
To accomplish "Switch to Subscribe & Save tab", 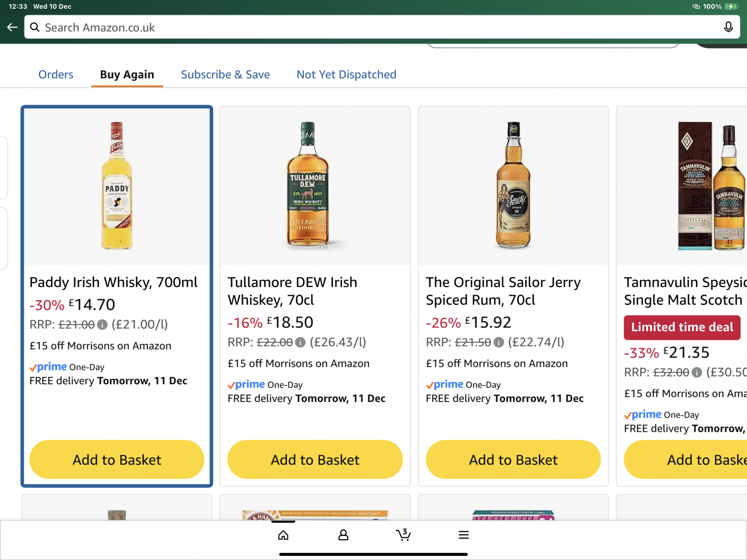I will pyautogui.click(x=225, y=75).
